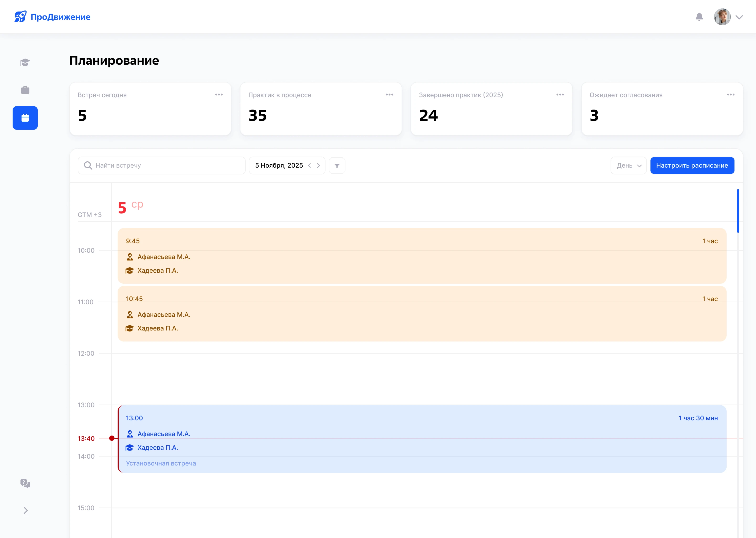
Task: Expand the sidebar with the arrow
Action: [25, 510]
